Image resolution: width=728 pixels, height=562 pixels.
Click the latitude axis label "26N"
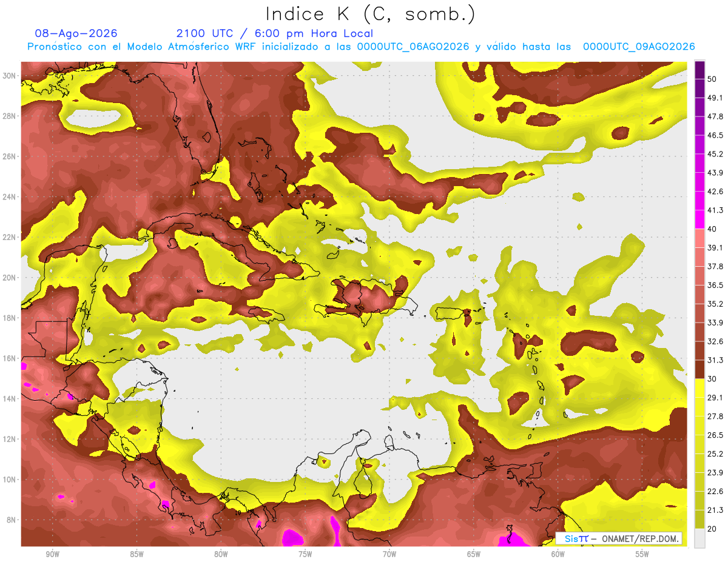click(x=10, y=156)
